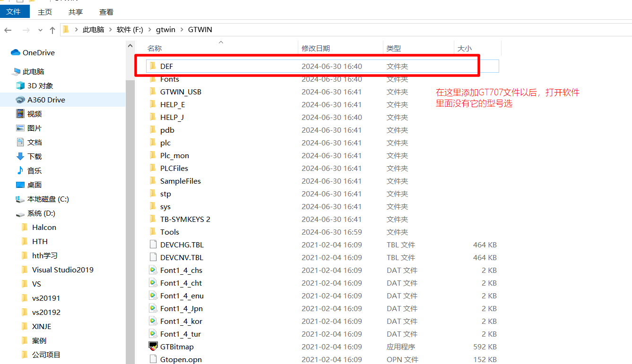Click the DEVCHG.TBL file icon
This screenshot has width=632, height=364.
coord(153,245)
